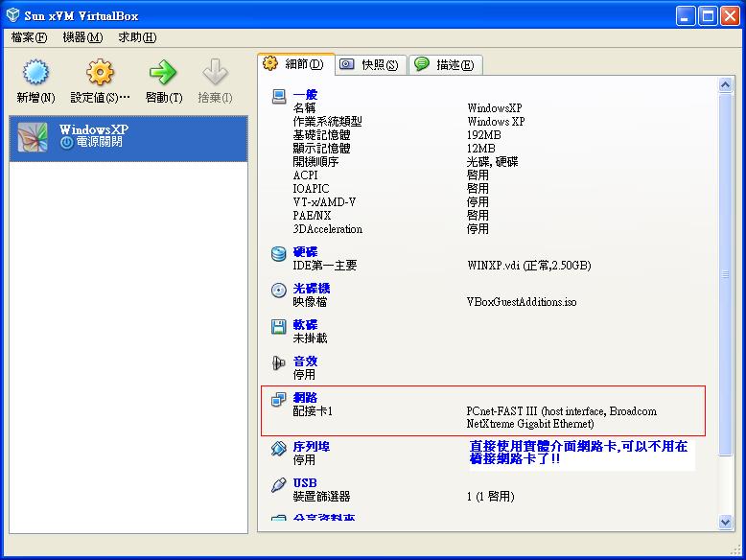The width and height of the screenshot is (746, 560).
Task: Click the 3DAcceleration row label
Action: click(328, 229)
